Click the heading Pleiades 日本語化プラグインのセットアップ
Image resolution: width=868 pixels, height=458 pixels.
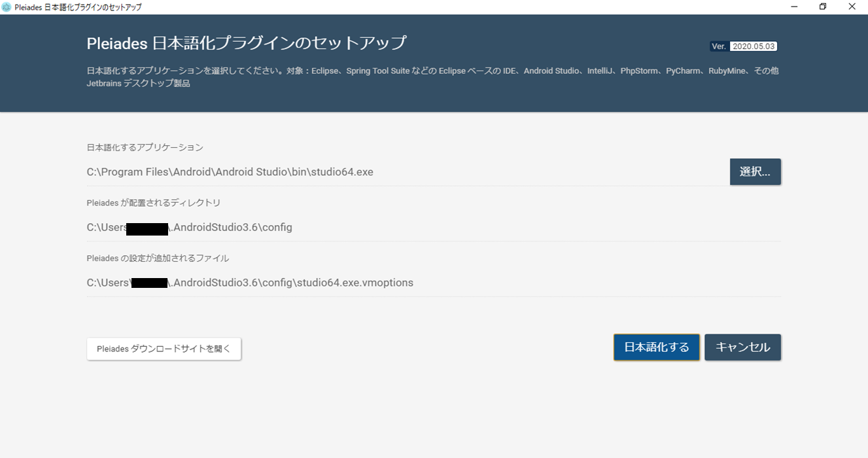(247, 43)
